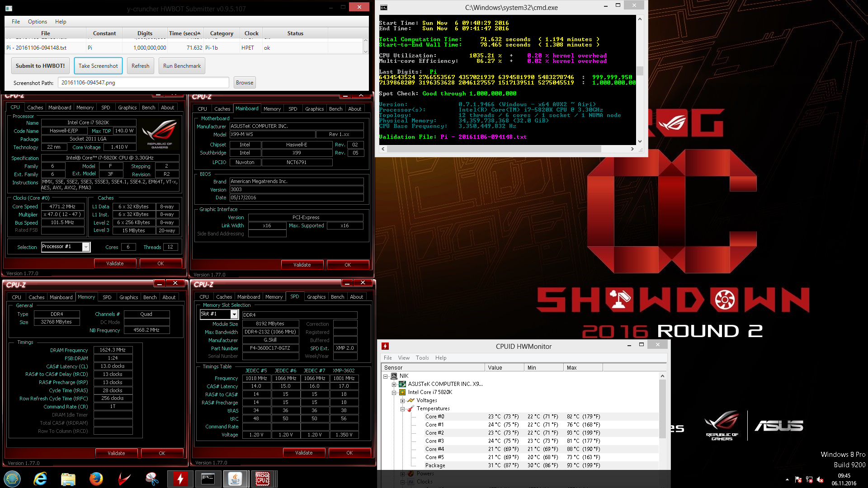Click the y-cruncher Submitter title icon

click(x=9, y=9)
